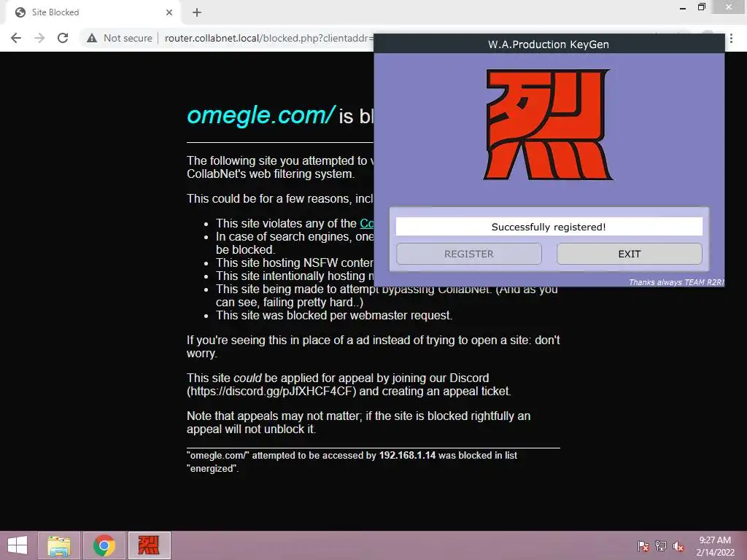Viewport: 747px width, 560px height.
Task: Go back using Chrome's back arrow
Action: pos(16,38)
